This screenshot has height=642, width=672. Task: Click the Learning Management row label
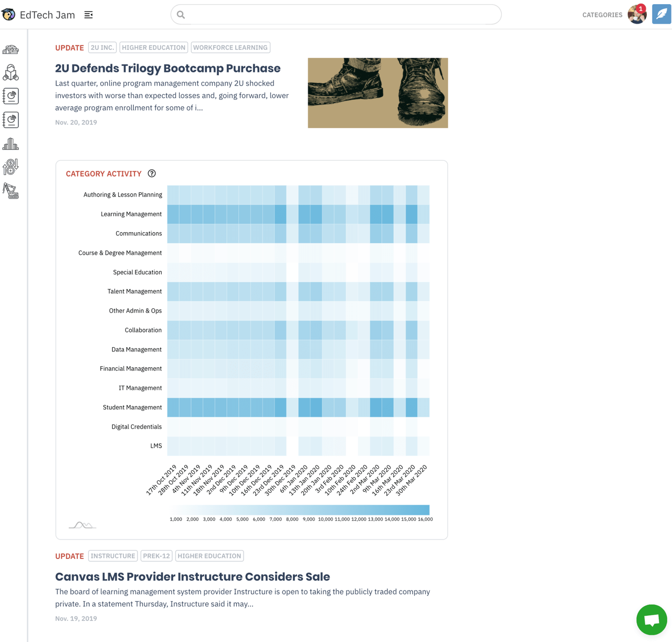tap(131, 214)
